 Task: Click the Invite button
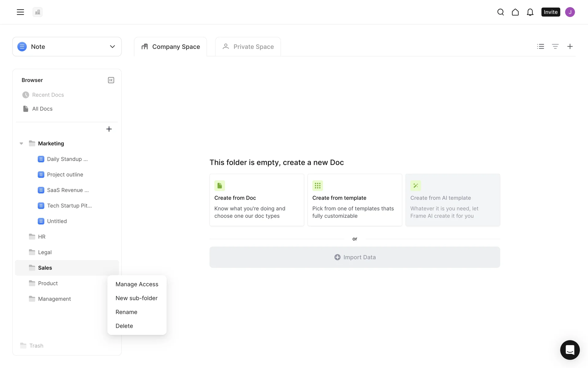tap(550, 12)
